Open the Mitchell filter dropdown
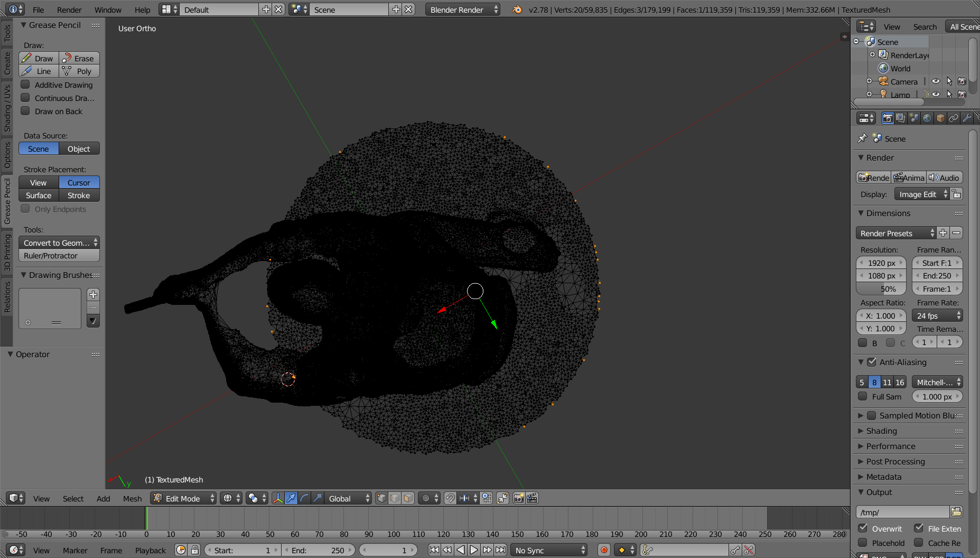This screenshot has width=980, height=558. [x=937, y=382]
